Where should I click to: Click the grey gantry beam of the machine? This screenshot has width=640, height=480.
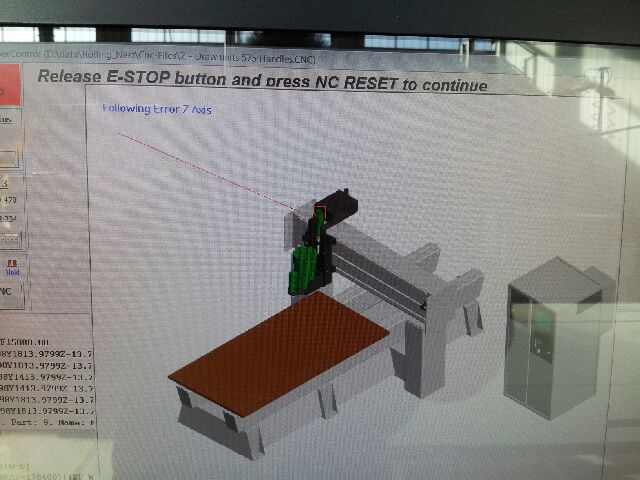click(x=380, y=270)
